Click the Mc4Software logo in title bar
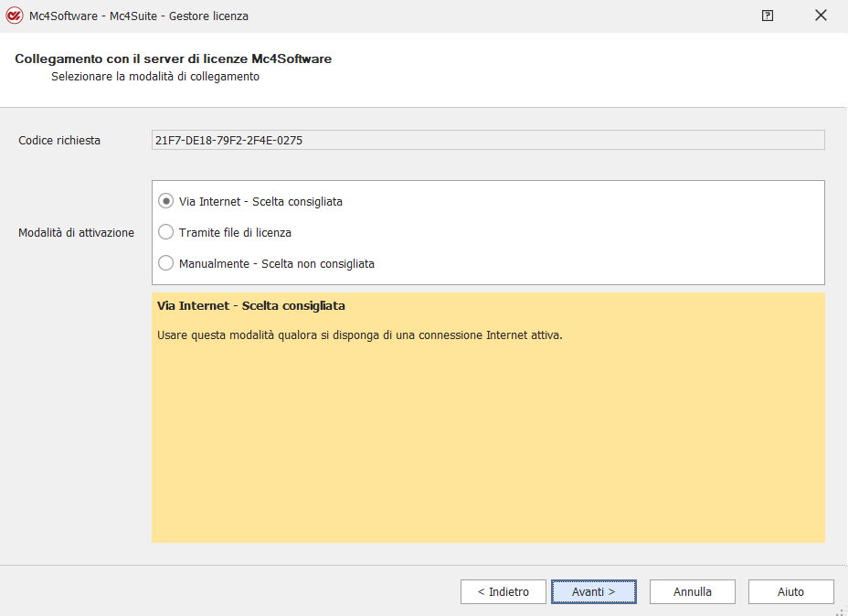This screenshot has width=848, height=616. pos(14,16)
